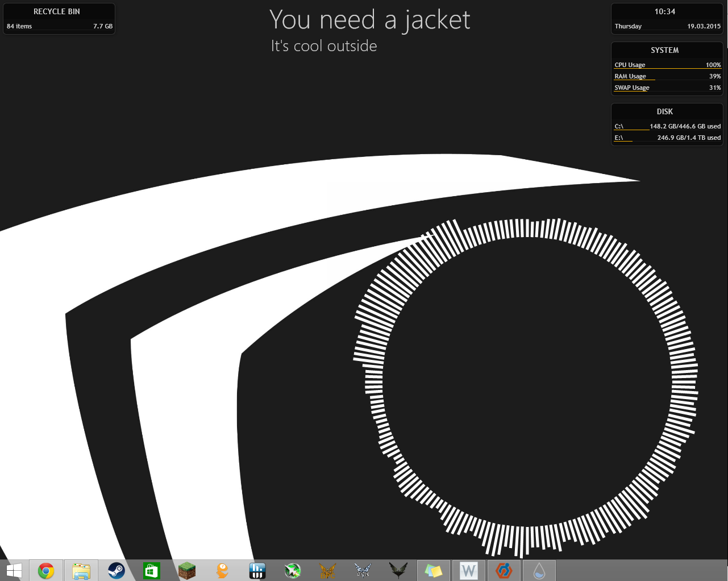Image resolution: width=728 pixels, height=581 pixels.
Task: Click the 'It's cool outside' subtitle
Action: [324, 45]
